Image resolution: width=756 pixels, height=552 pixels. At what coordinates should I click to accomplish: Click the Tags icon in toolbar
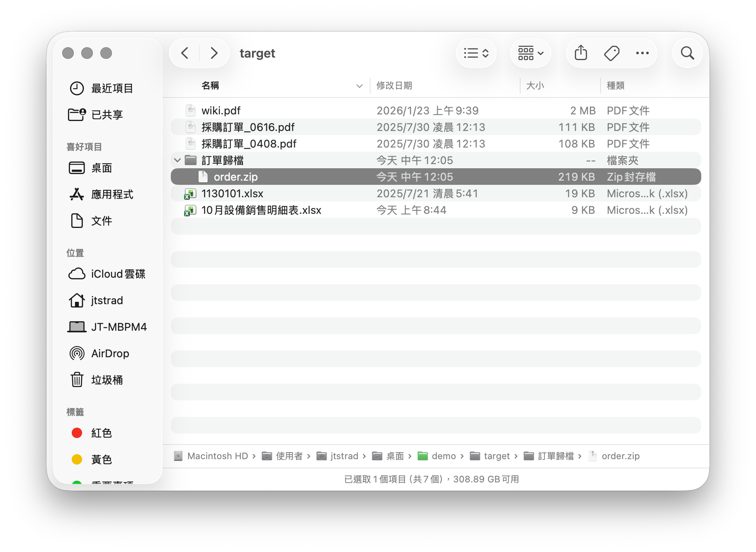coord(611,53)
